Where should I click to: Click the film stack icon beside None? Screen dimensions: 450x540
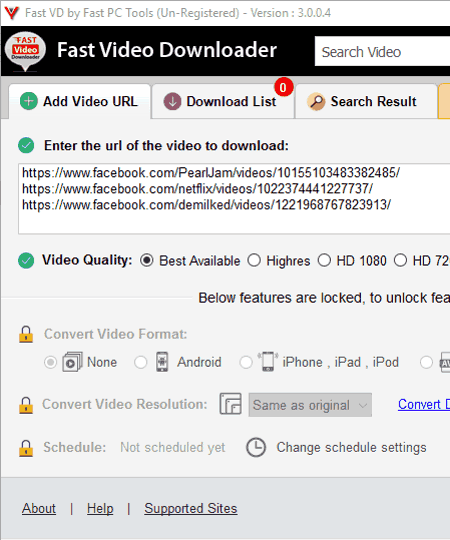coord(72,362)
